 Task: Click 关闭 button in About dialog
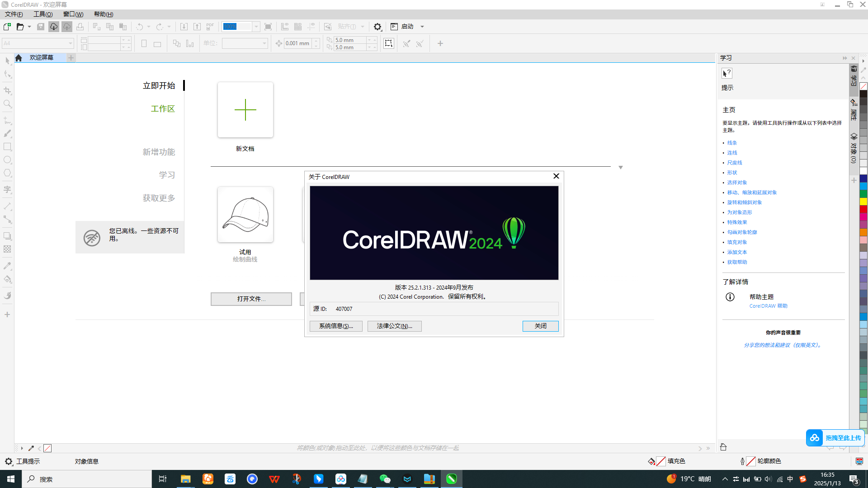540,326
